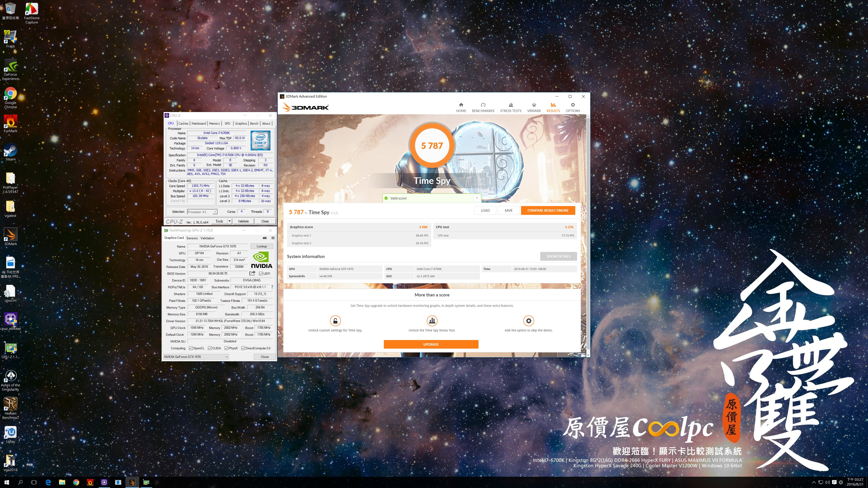Open STRESS TESTS in 3DMark
The height and width of the screenshot is (488, 868).
click(x=510, y=108)
